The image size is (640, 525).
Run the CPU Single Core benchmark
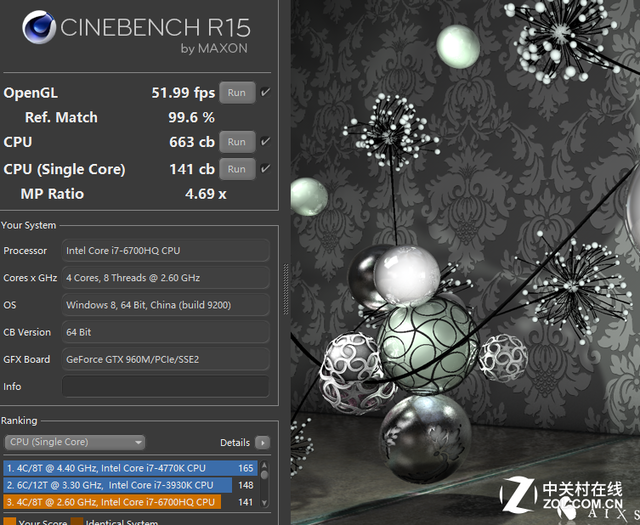[x=236, y=169]
